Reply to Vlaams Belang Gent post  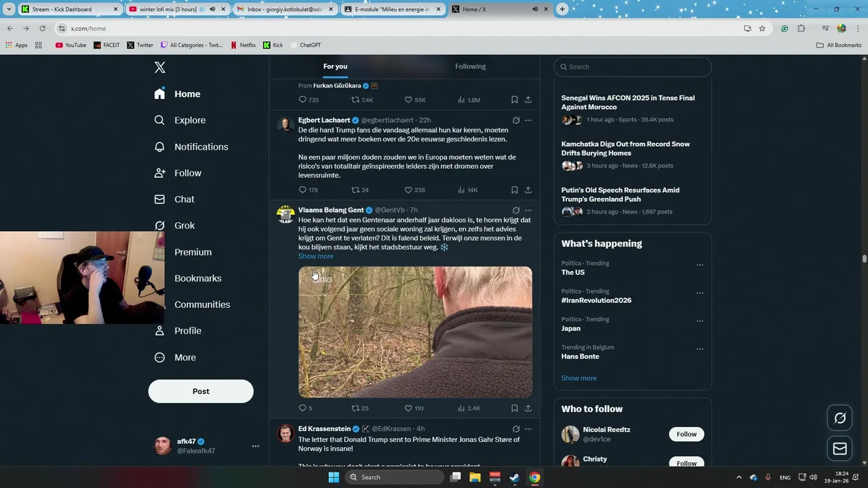point(302,408)
